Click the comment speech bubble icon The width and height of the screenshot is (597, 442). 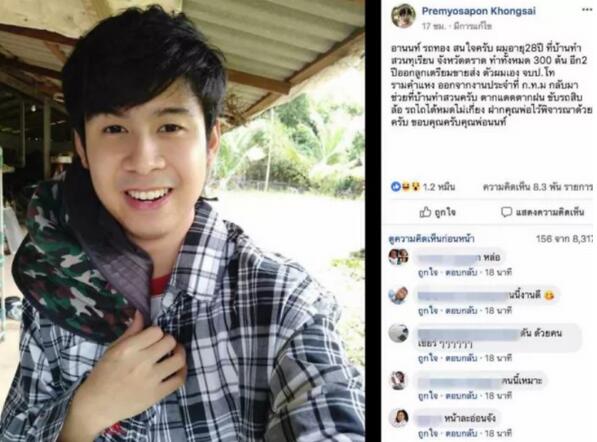tap(506, 212)
